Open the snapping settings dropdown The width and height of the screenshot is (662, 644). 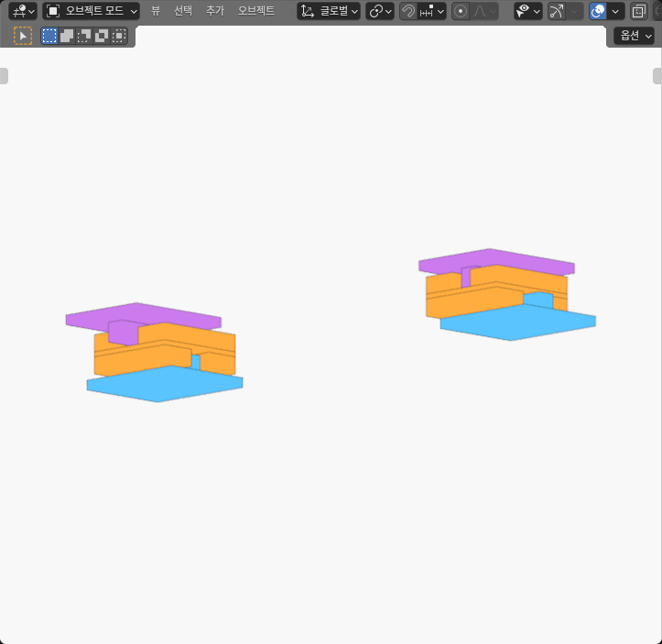coord(432,11)
